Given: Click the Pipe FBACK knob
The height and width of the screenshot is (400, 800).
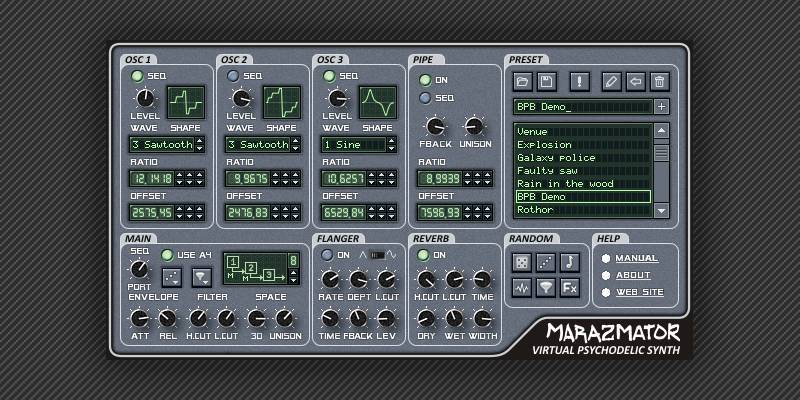Looking at the screenshot, I should click(x=435, y=126).
